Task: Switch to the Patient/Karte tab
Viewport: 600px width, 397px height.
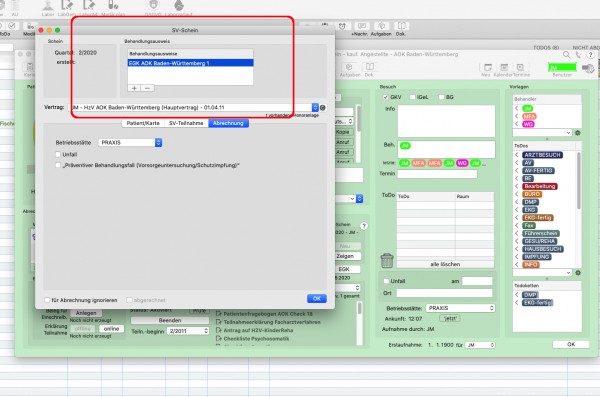Action: click(x=143, y=123)
